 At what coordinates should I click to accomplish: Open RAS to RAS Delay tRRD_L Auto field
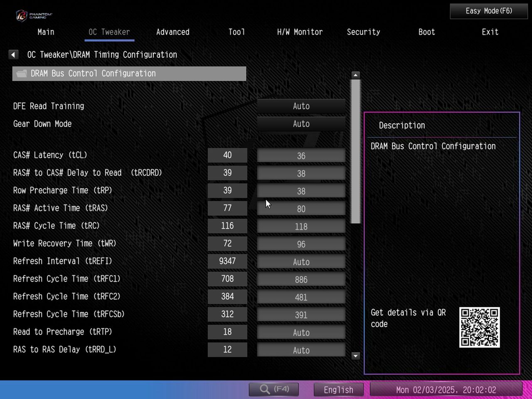tap(301, 350)
